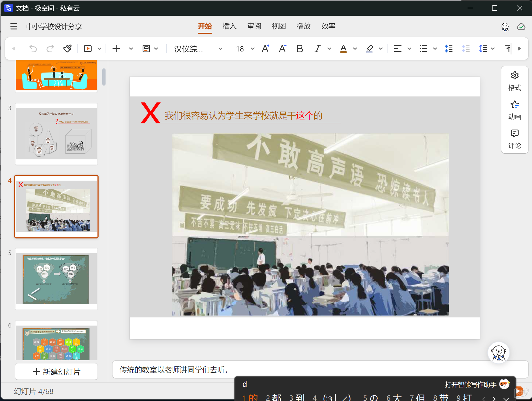Click the bullet list icon
The height and width of the screenshot is (401, 532).
424,49
